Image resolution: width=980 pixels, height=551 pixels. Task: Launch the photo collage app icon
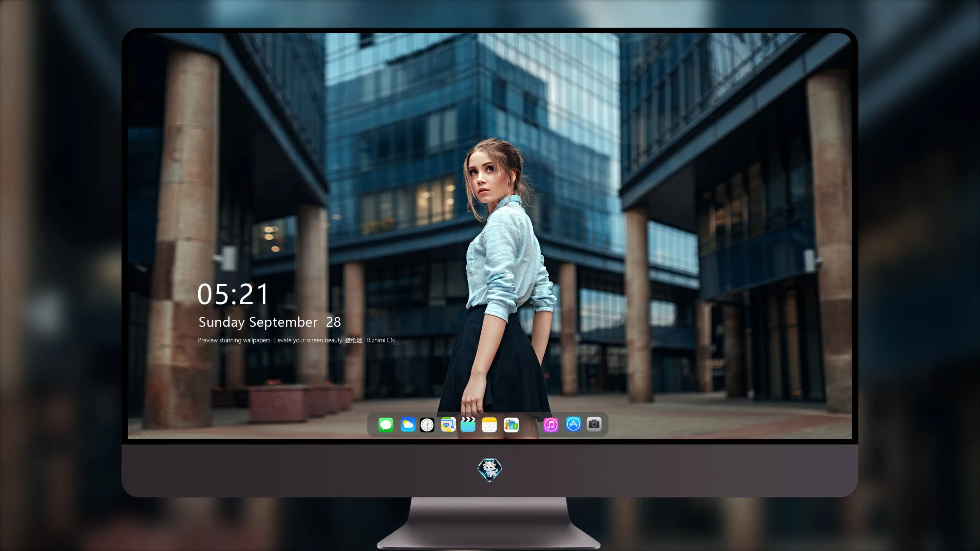pos(511,425)
